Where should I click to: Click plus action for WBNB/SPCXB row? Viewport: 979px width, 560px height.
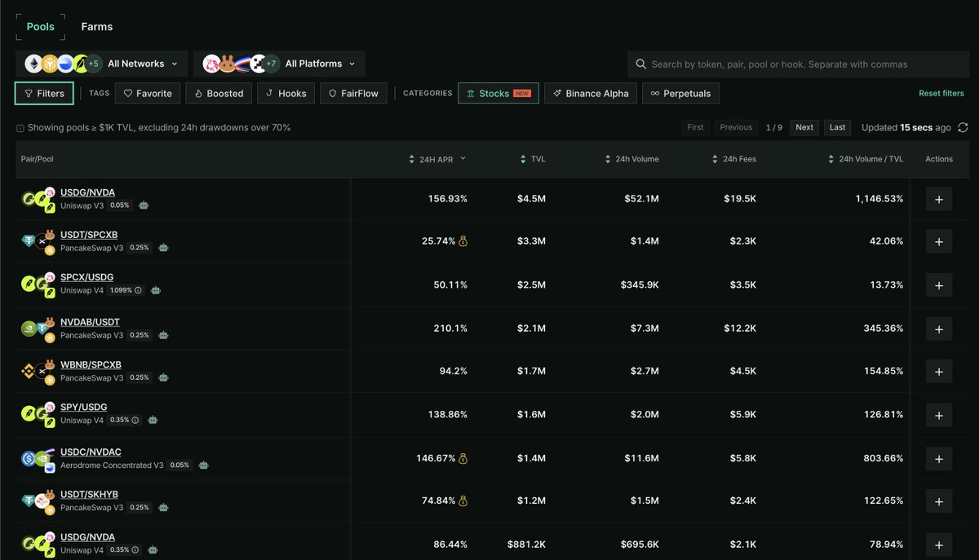pyautogui.click(x=939, y=372)
